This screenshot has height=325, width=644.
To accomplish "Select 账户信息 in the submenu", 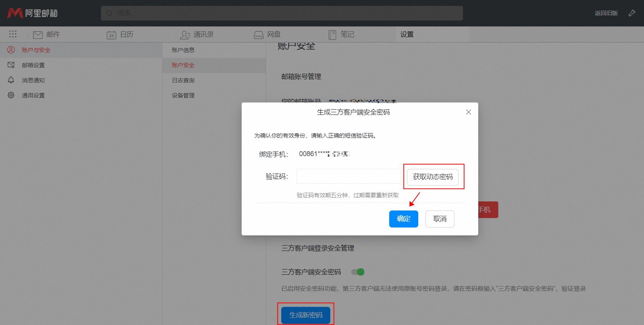I will coord(183,50).
